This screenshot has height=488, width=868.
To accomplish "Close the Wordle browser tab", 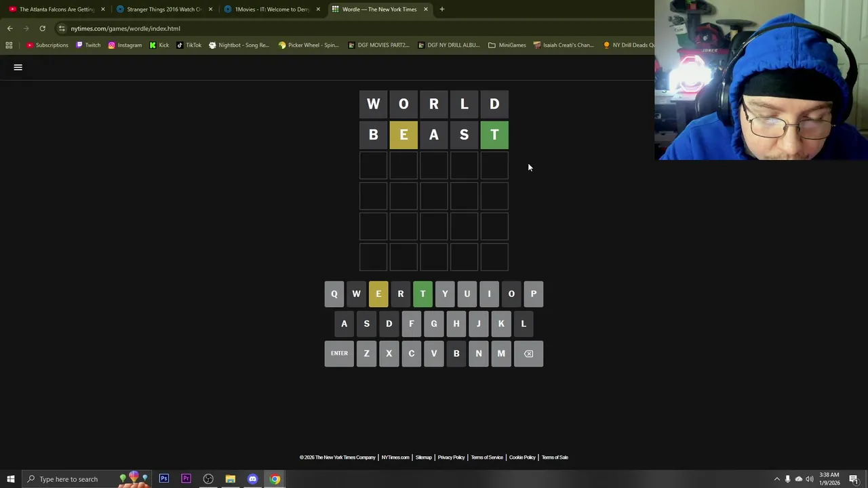I will [x=426, y=9].
